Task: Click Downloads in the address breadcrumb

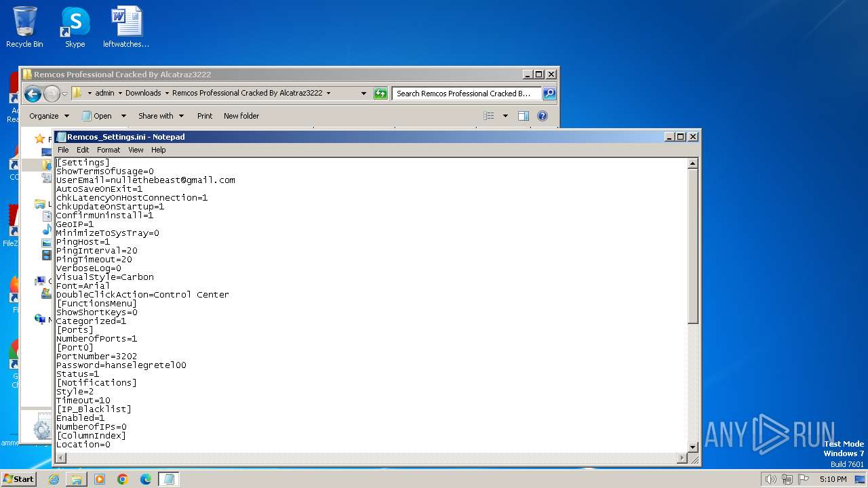Action: tap(143, 94)
